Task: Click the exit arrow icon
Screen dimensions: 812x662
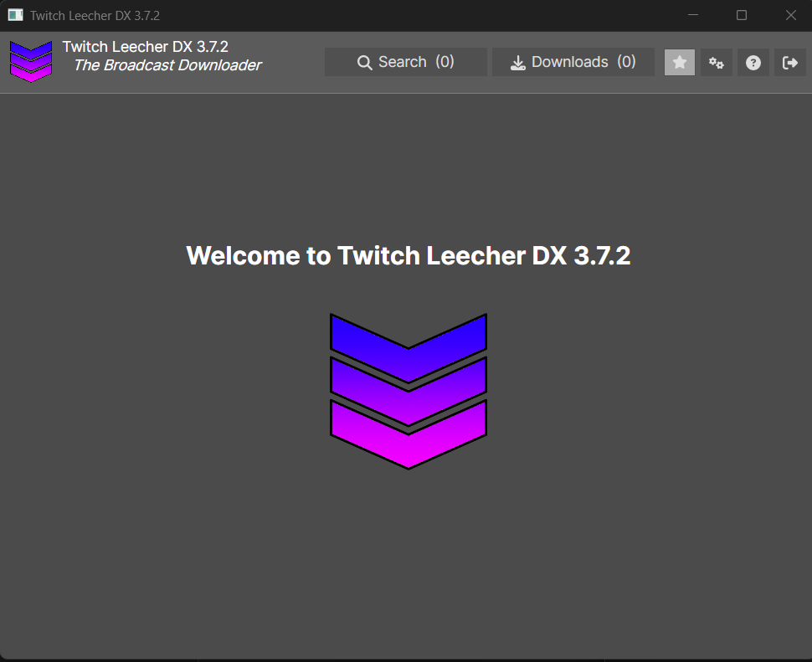Action: pyautogui.click(x=789, y=63)
